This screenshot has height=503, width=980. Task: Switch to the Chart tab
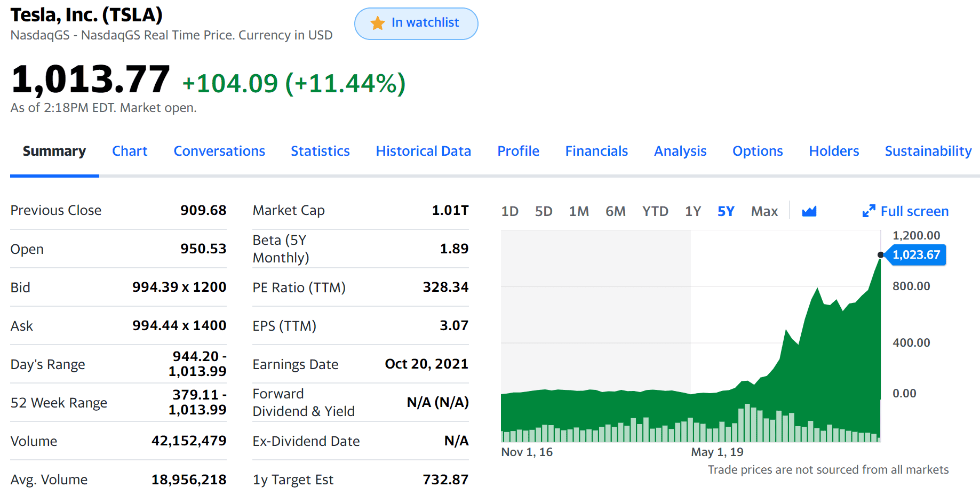130,151
